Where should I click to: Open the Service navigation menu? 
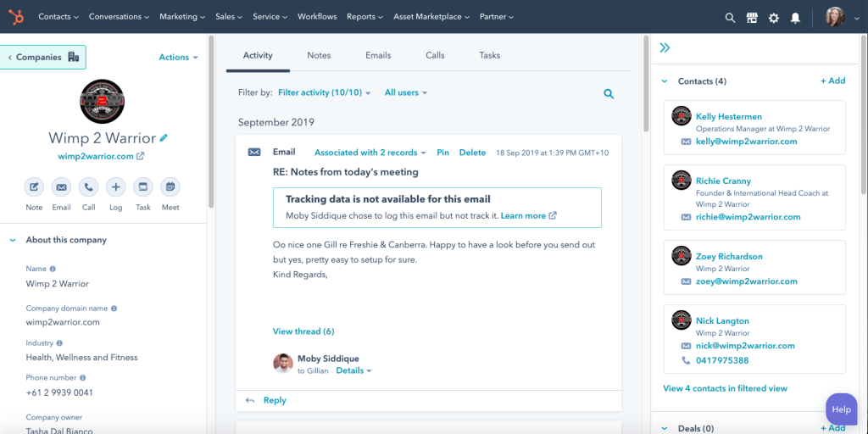tap(270, 17)
